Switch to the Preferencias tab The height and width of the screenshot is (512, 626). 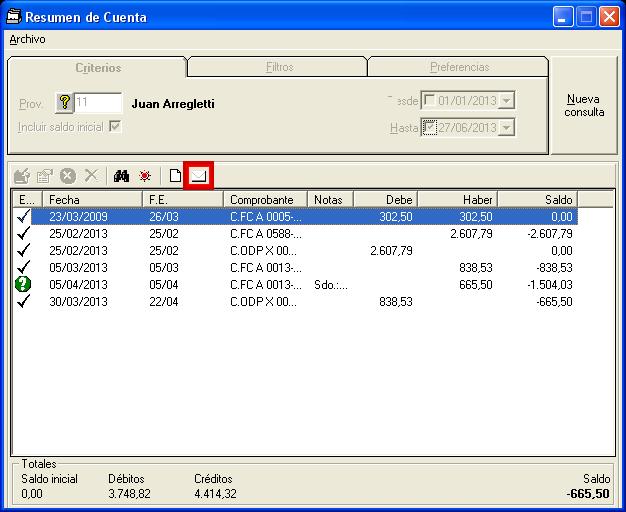tap(459, 67)
